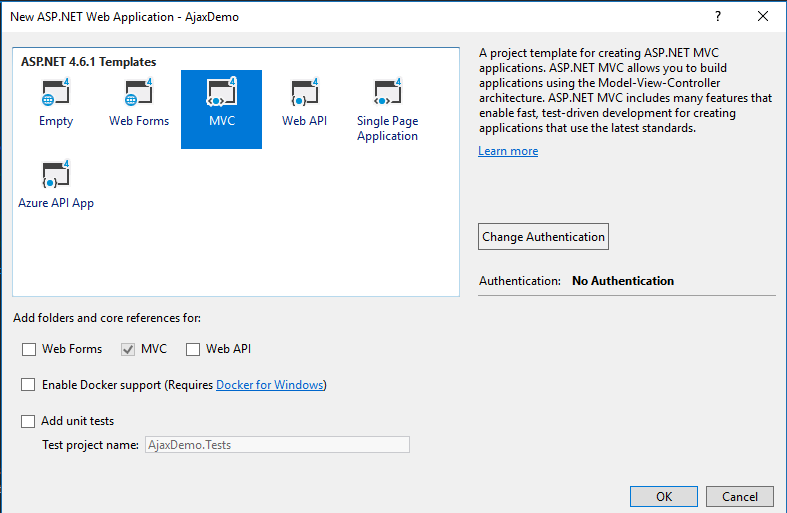Choose the Azure API App template icon
This screenshot has height=513, width=787.
(x=56, y=177)
